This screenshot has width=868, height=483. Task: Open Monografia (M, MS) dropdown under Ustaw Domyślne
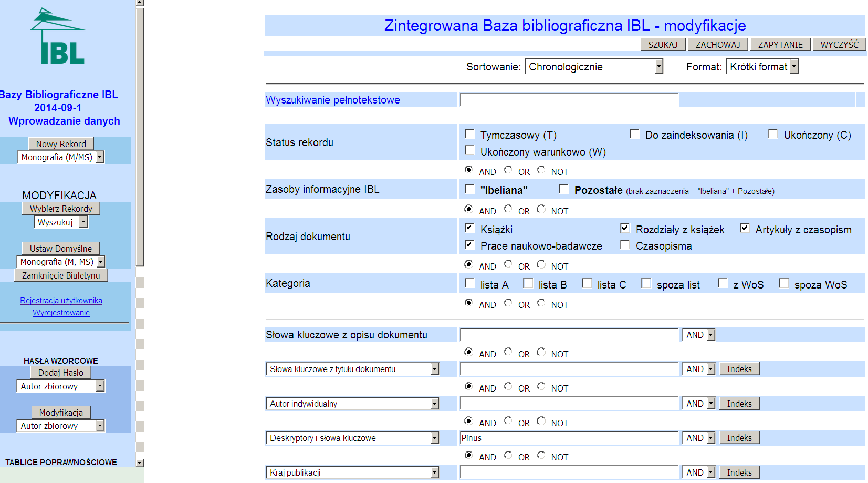coord(61,262)
